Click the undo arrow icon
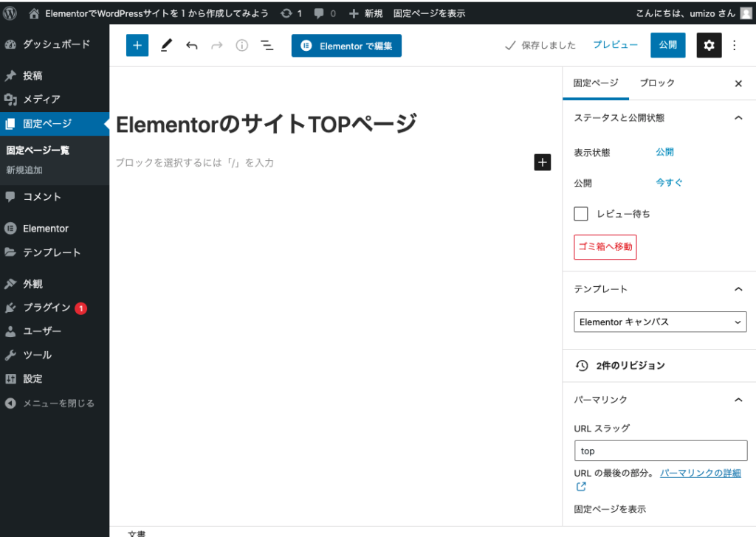Viewport: 756px width, 537px height. tap(192, 45)
